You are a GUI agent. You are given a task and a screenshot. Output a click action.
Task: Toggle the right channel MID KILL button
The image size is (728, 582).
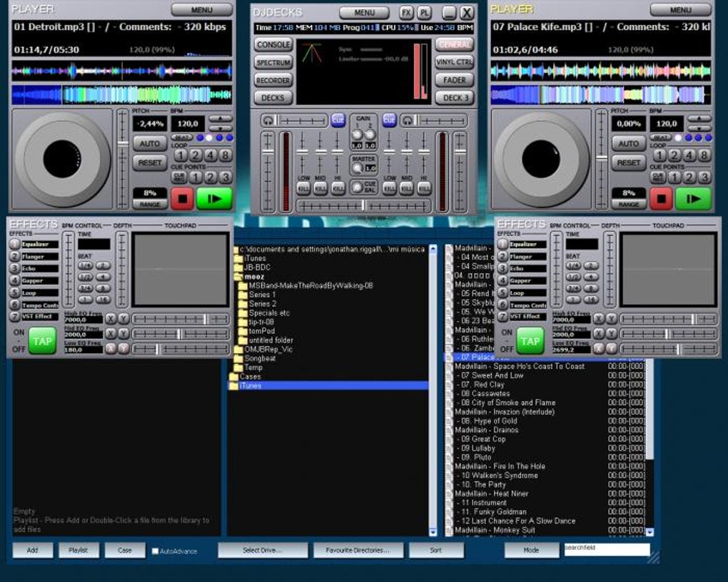[407, 188]
